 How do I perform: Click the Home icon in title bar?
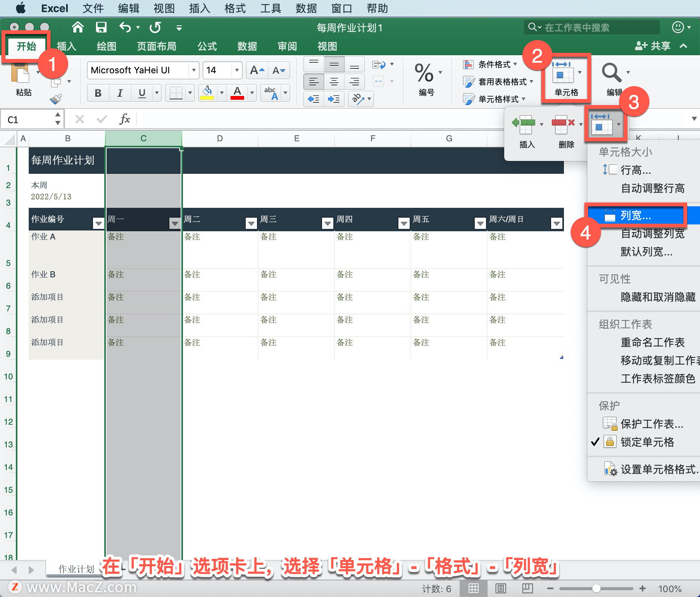pyautogui.click(x=78, y=27)
